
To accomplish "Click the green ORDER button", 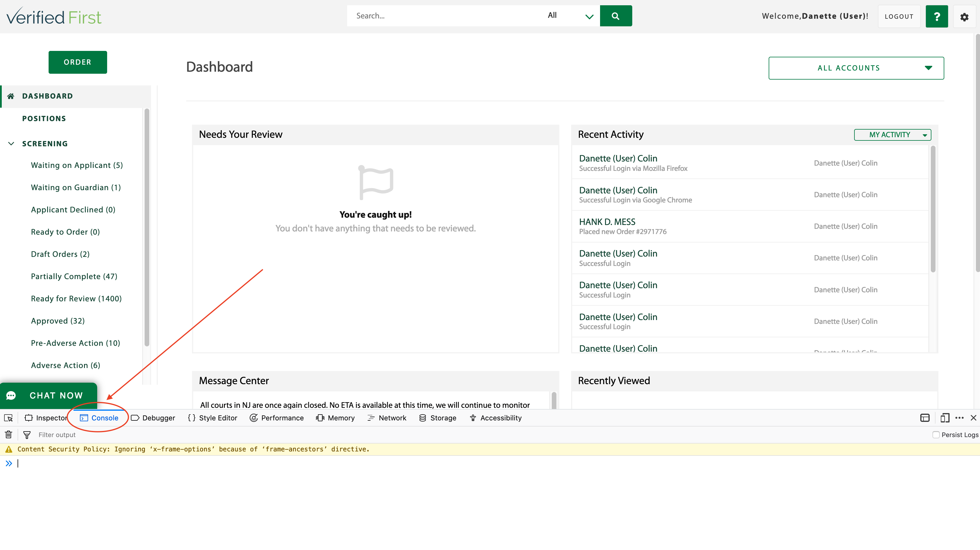I will [78, 62].
